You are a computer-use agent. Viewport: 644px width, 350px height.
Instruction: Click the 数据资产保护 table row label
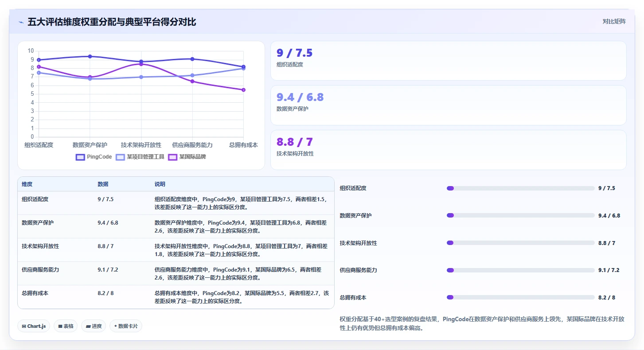[38, 223]
